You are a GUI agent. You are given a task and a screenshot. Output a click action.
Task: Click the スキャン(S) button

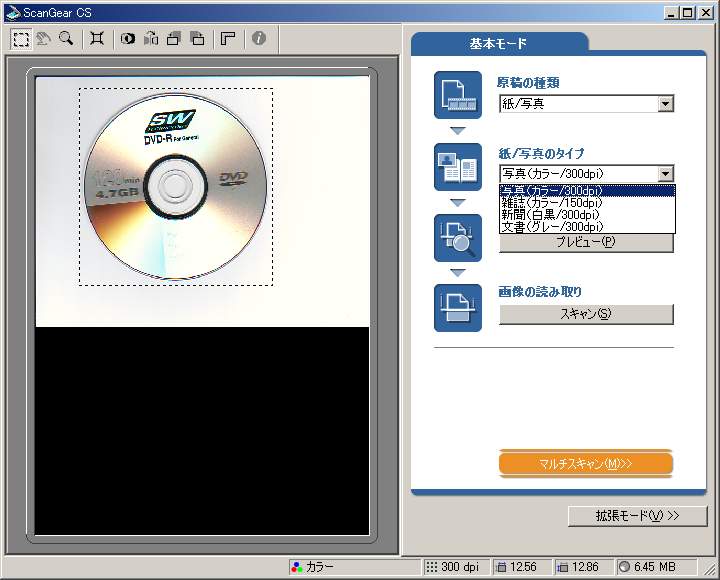click(x=586, y=314)
